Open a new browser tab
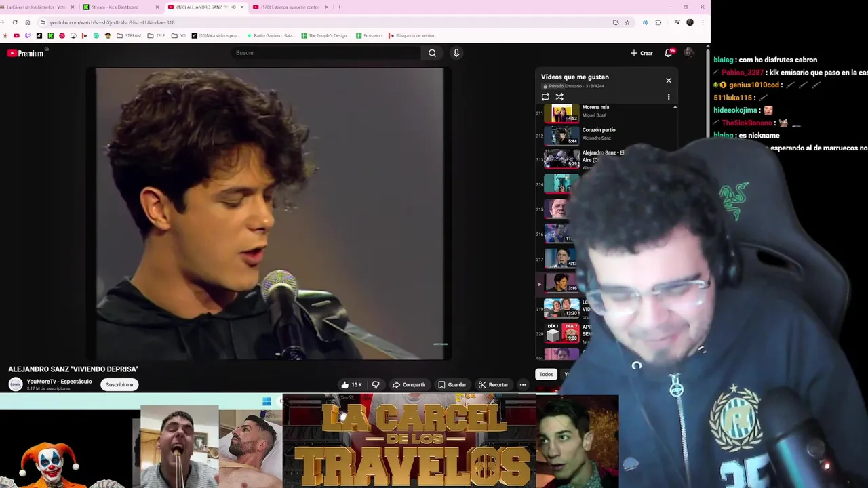868x488 pixels. (x=340, y=7)
